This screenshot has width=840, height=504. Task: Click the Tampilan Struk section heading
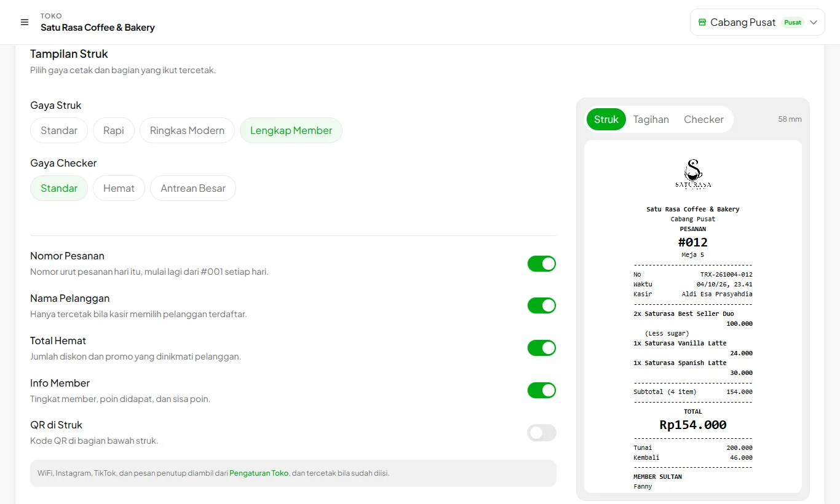tap(69, 54)
